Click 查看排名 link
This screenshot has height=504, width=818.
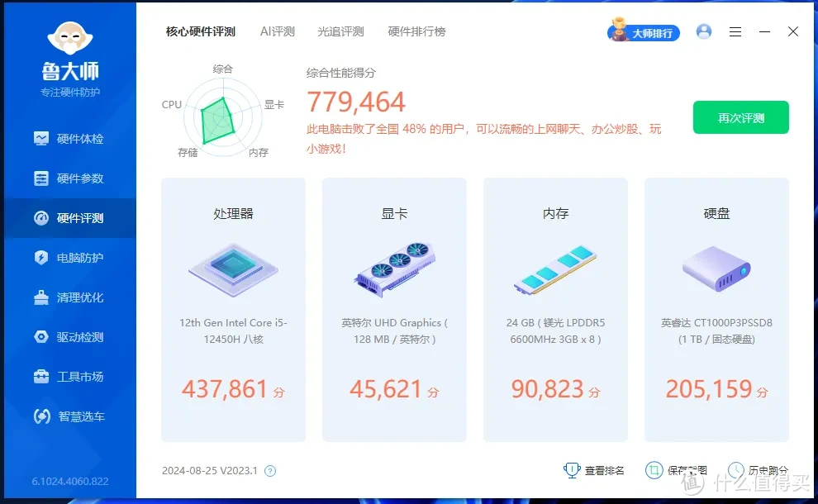click(604, 471)
